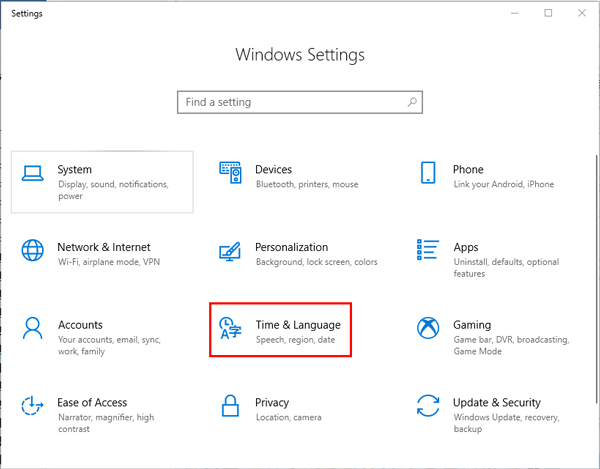This screenshot has height=469, width=600.
Task: Select the Phone category title
Action: [468, 169]
